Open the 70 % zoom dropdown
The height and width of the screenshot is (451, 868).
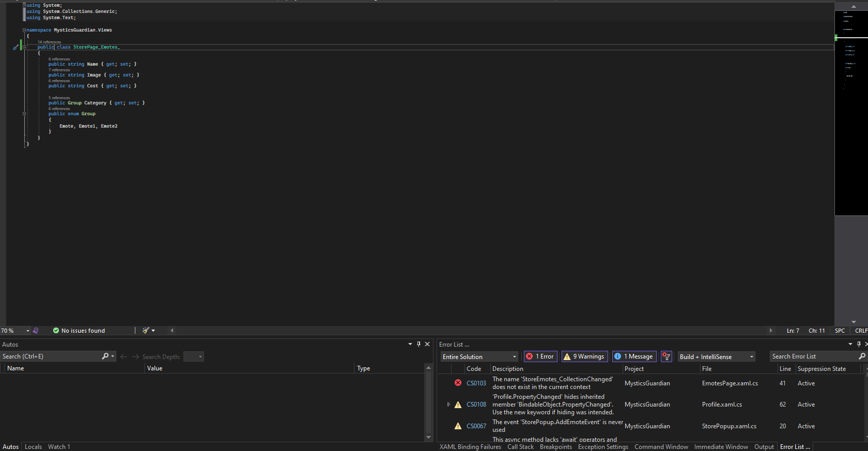pyautogui.click(x=28, y=331)
